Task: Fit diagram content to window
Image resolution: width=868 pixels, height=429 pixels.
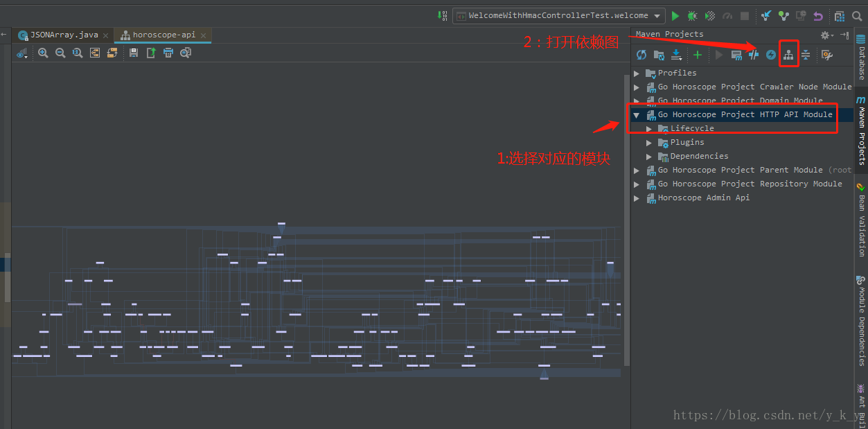Action: point(95,53)
